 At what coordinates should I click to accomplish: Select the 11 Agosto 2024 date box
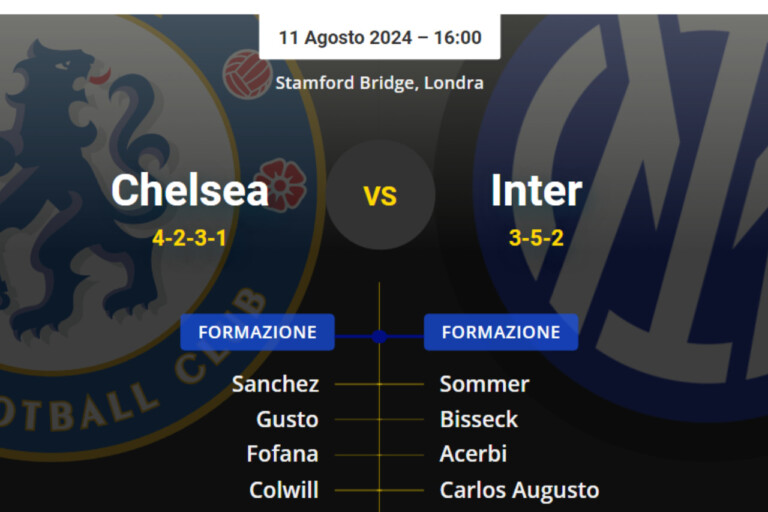click(x=380, y=38)
